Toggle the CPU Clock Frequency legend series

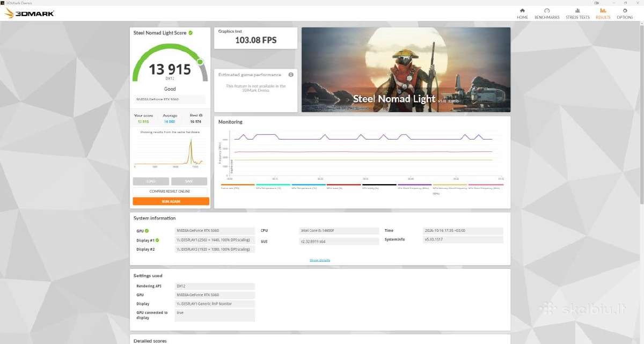click(414, 186)
